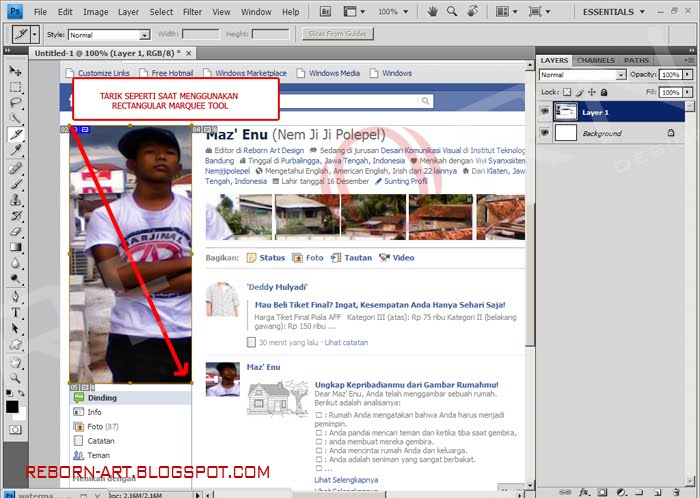Image resolution: width=700 pixels, height=498 pixels.
Task: Click the Hand icon in application bar
Action: (432, 11)
